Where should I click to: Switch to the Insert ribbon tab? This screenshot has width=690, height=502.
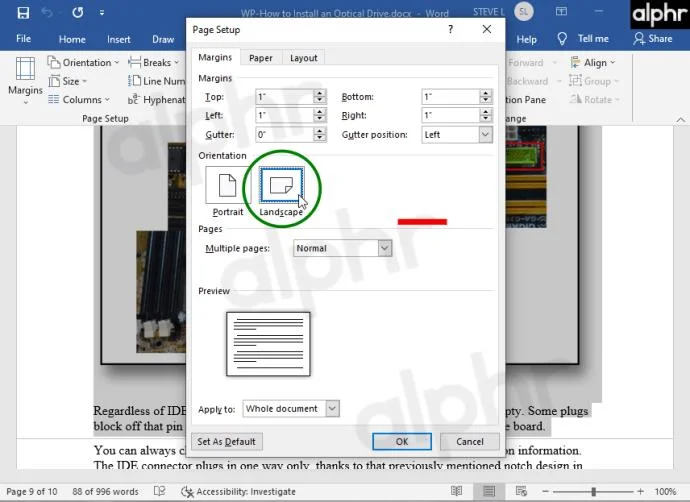[x=119, y=39]
